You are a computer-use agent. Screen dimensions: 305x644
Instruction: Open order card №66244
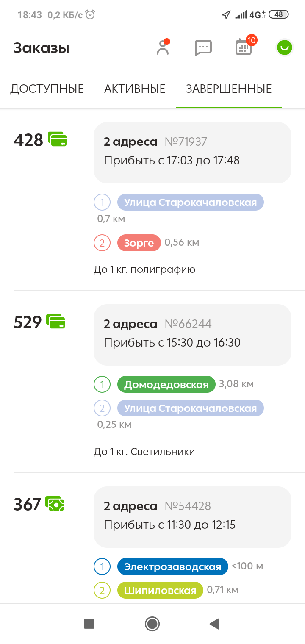[192, 335]
